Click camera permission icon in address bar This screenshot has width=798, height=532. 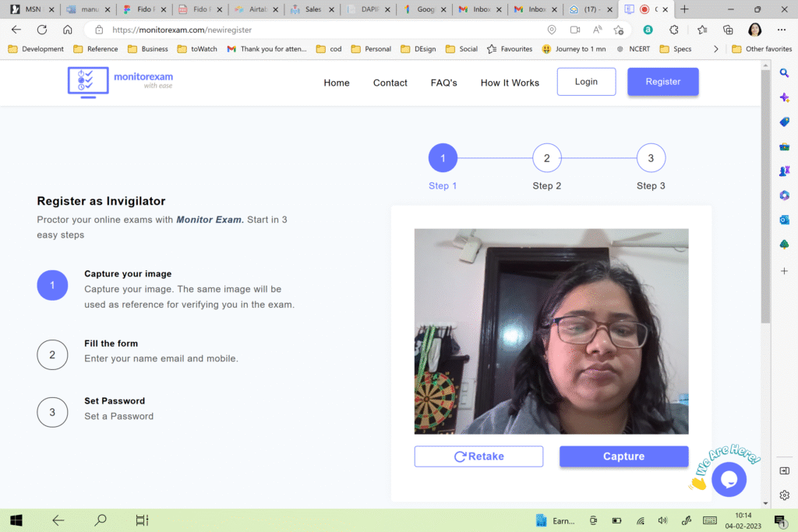pyautogui.click(x=575, y=30)
